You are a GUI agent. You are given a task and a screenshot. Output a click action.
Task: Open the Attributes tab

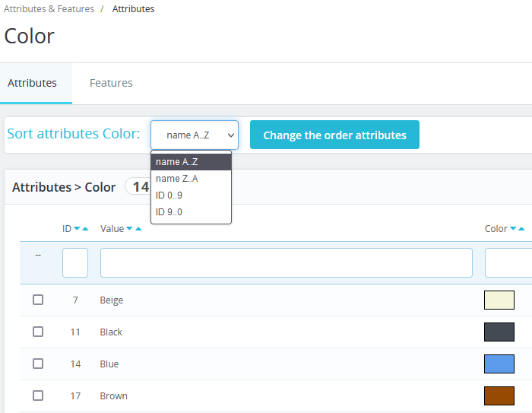(32, 83)
